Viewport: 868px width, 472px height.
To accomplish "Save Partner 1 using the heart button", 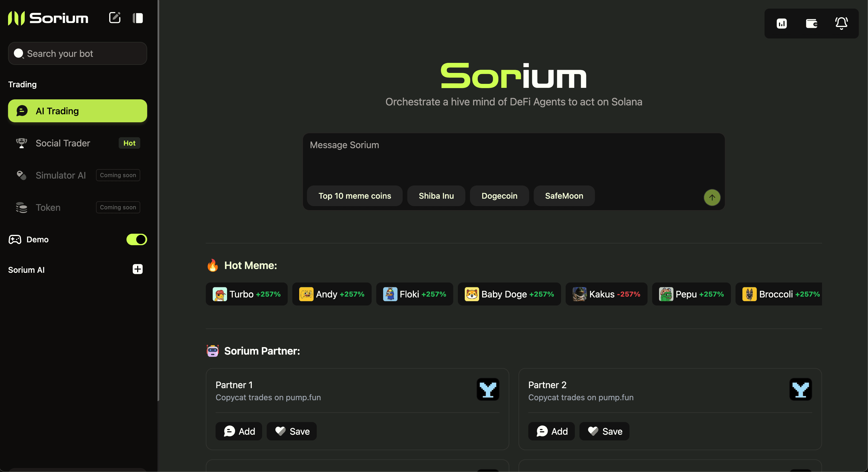I will (291, 431).
